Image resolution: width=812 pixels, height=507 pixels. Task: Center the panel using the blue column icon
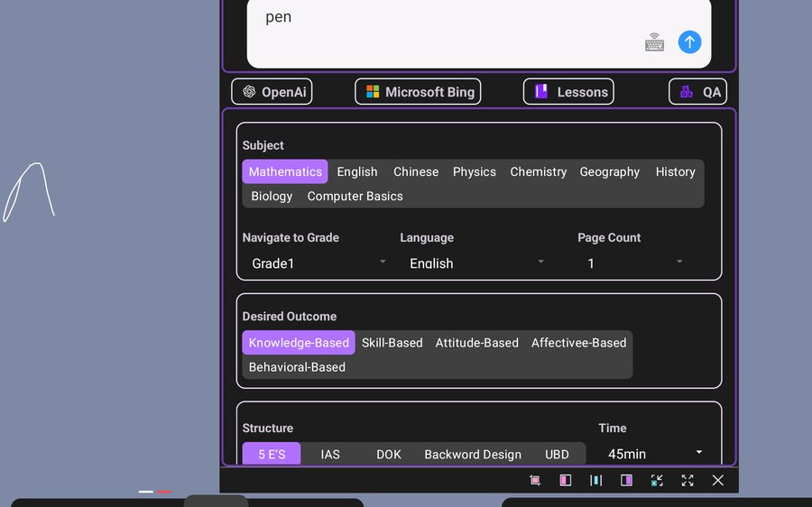[x=596, y=480]
